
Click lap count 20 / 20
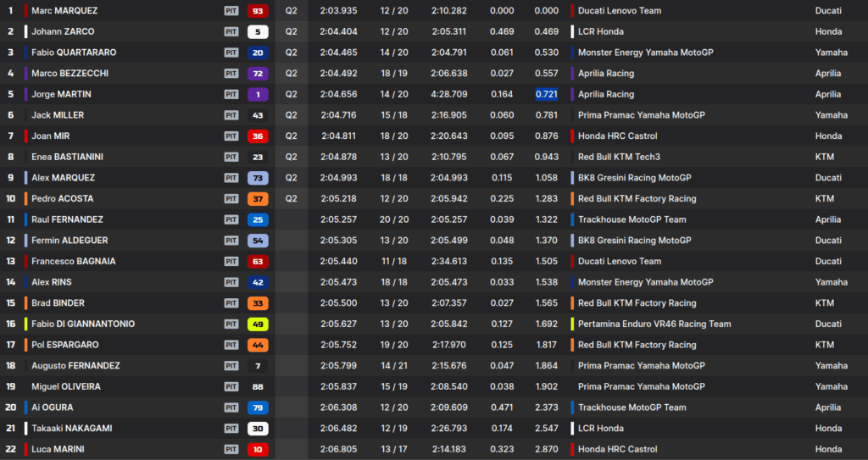[394, 219]
